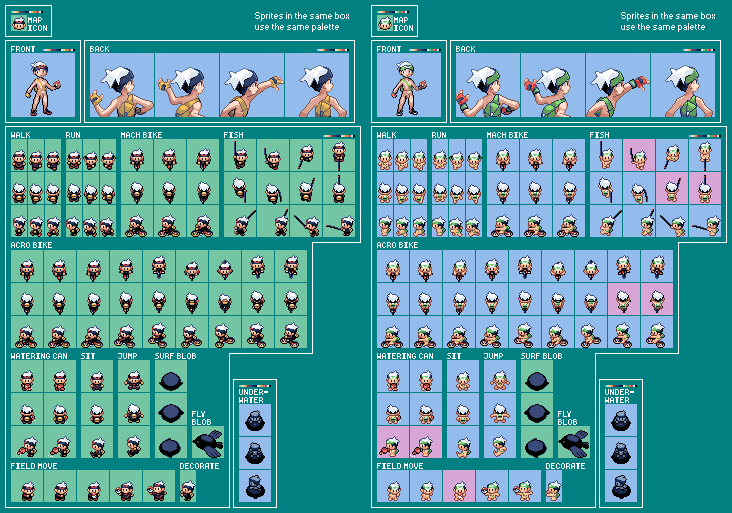Viewport: 732px width, 513px height.
Task: Click 'FIELD MOVE' label on green-bandana sheet
Action: (400, 466)
